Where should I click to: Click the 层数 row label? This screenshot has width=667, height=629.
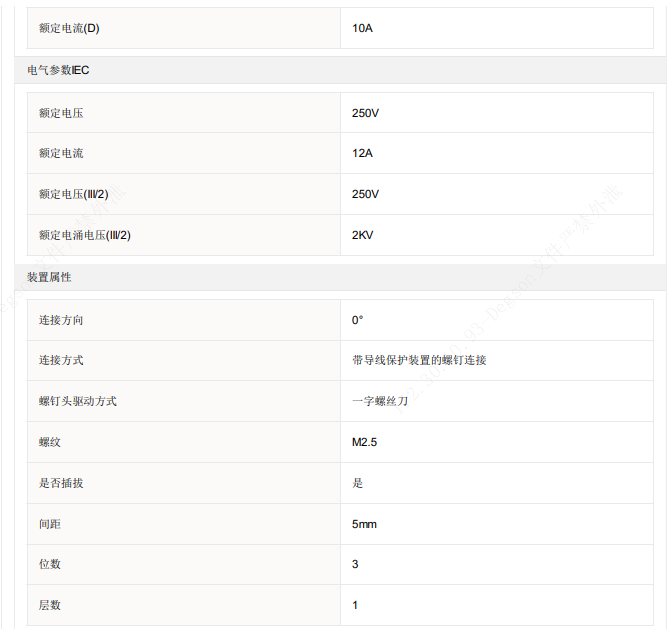tap(50, 605)
